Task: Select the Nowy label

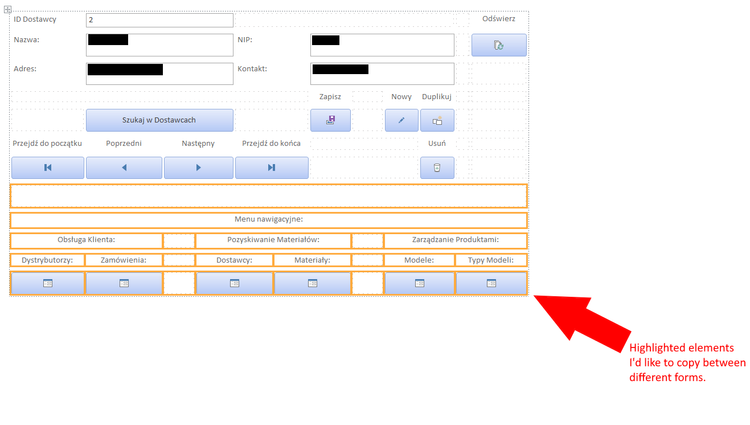Action: (x=401, y=97)
